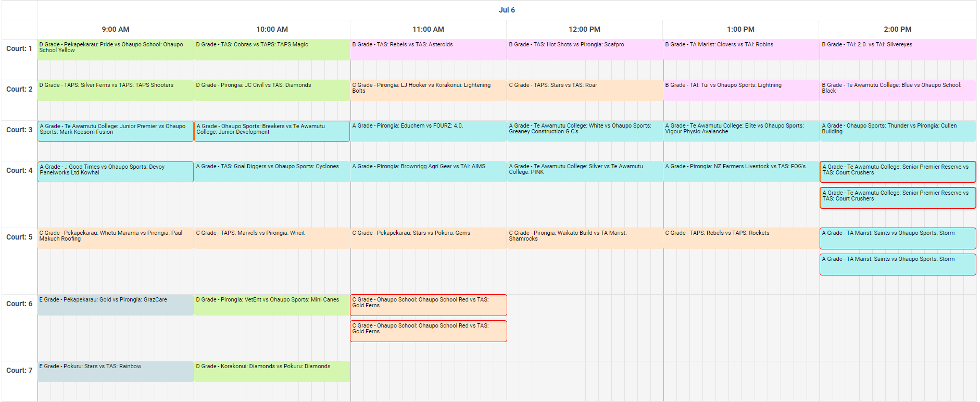Select the Court: 7 row label
This screenshot has width=980, height=402.
click(x=19, y=371)
